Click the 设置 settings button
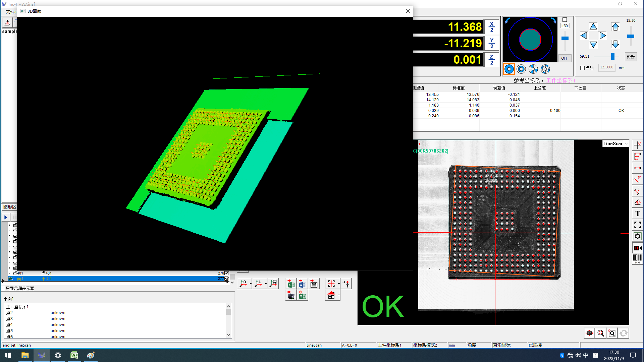 (x=631, y=57)
